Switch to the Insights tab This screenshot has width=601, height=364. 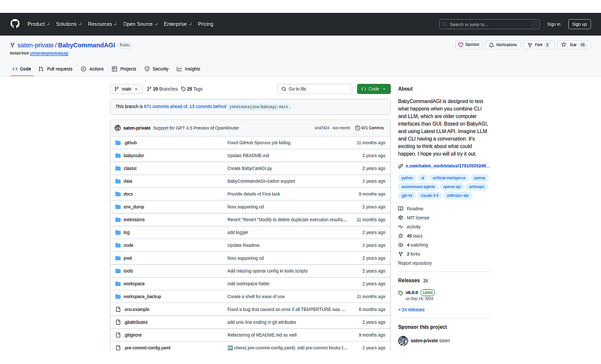coord(189,69)
